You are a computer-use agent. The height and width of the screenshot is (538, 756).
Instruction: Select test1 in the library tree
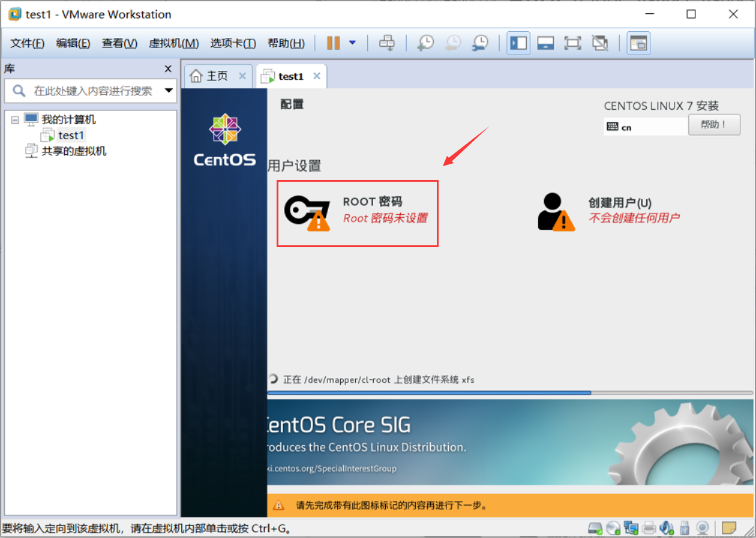tap(71, 135)
